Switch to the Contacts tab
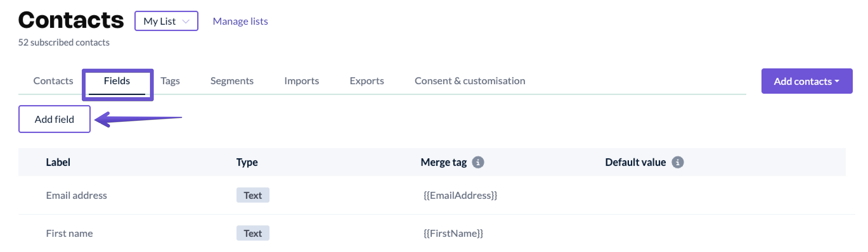Screen dimensions: 868x252 click(53, 81)
